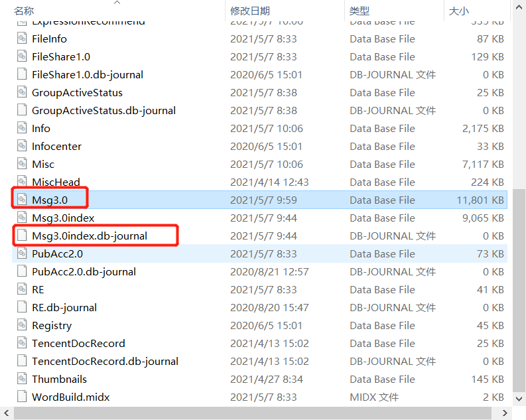526x420 pixels.
Task: Select the TencentDocRecord file name
Action: coord(78,343)
